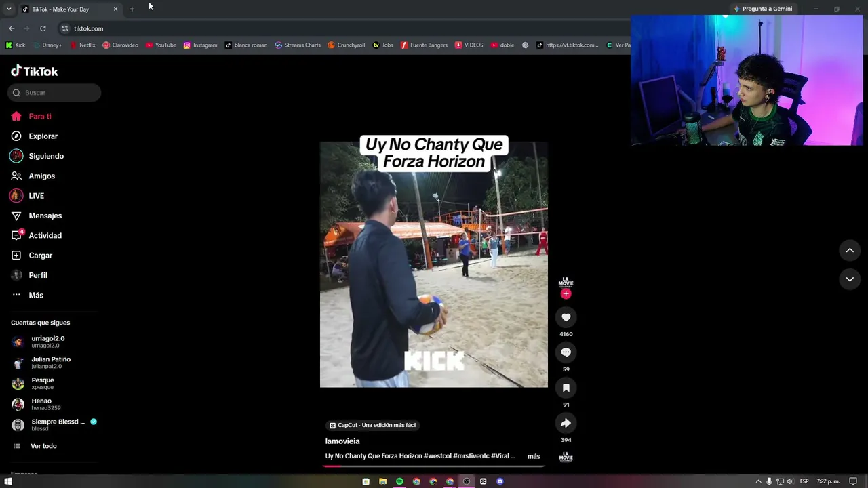Share the video using the arrow icon
The width and height of the screenshot is (868, 488).
tap(566, 423)
